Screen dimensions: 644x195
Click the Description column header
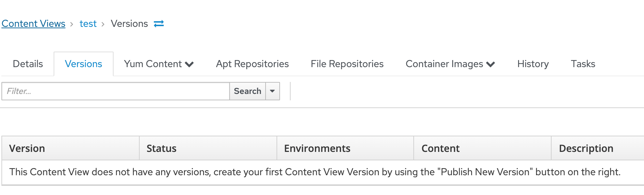pos(598,148)
